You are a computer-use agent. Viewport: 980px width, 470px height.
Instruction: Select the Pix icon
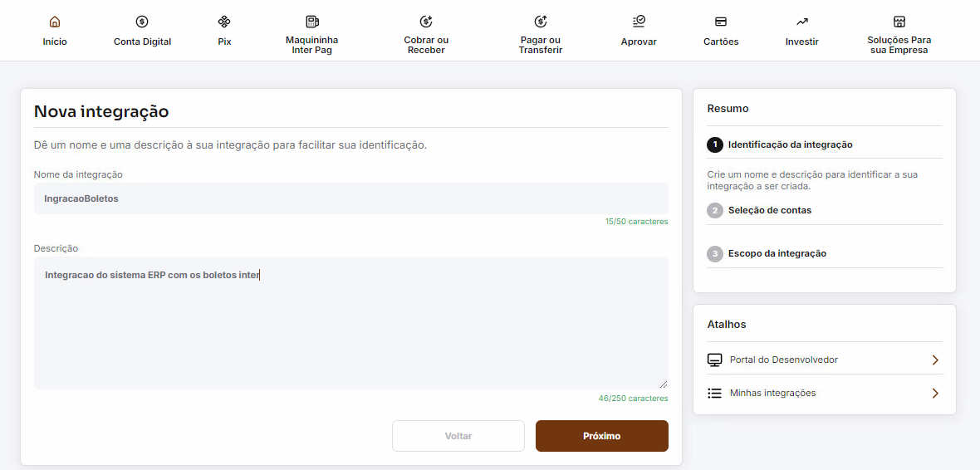(x=224, y=22)
